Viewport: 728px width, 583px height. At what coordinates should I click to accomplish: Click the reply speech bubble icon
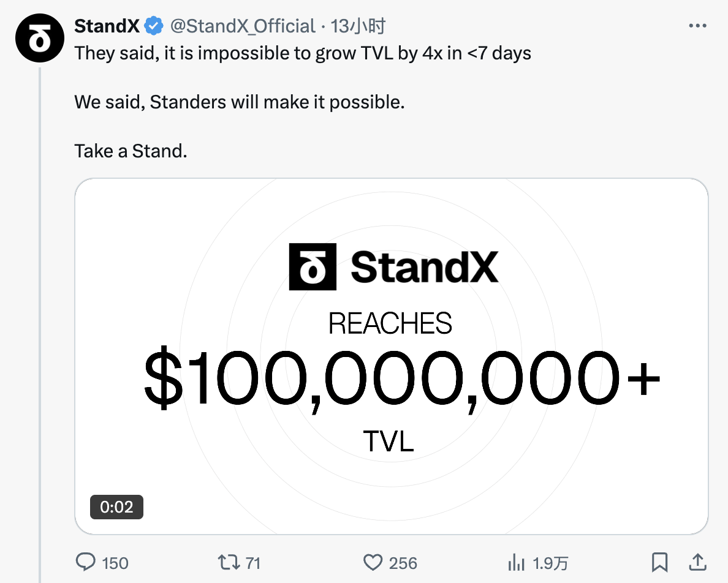(85, 562)
